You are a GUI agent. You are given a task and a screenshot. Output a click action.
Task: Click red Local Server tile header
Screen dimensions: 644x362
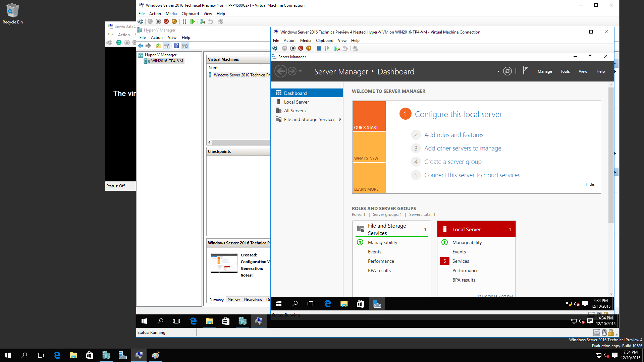click(x=476, y=229)
